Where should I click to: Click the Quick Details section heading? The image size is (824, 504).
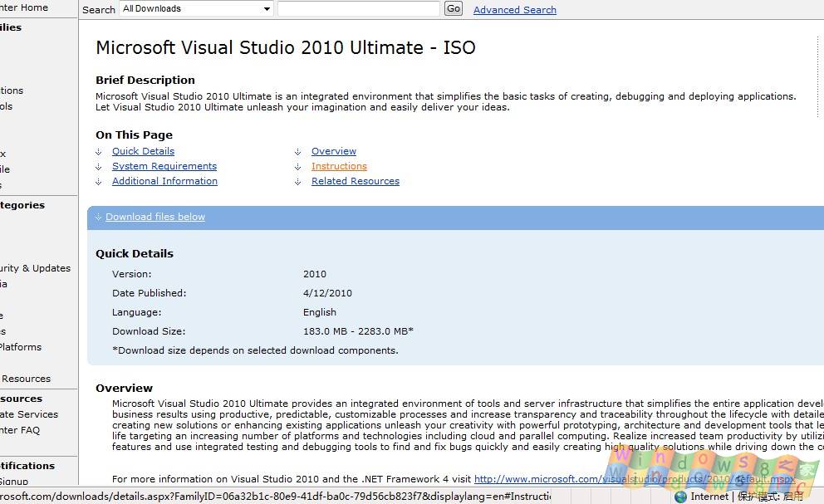click(x=135, y=253)
